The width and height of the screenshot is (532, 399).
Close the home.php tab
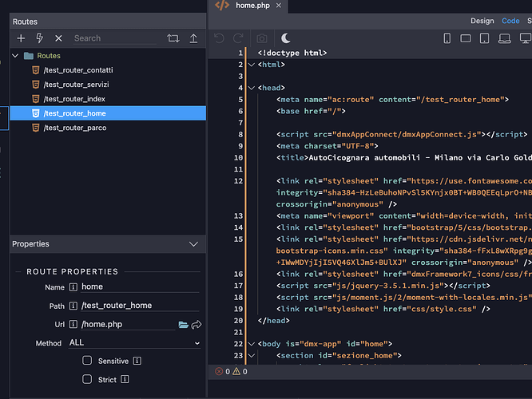tap(279, 6)
